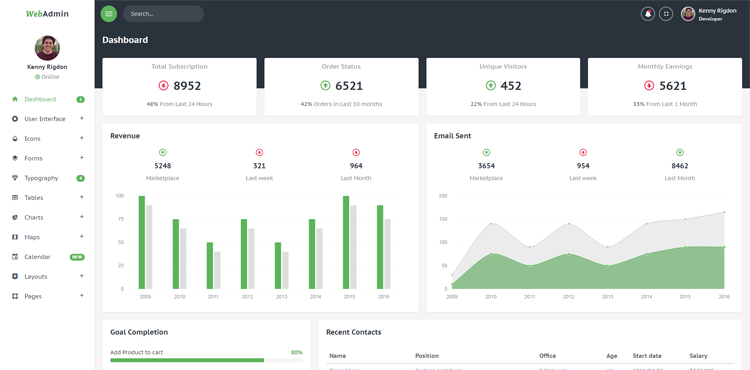Open the Tables menu item
This screenshot has height=370, width=750.
tap(47, 197)
